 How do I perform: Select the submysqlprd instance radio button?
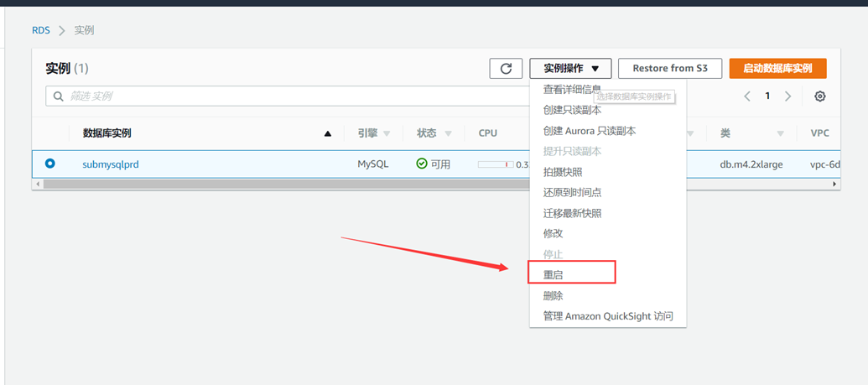pos(50,164)
